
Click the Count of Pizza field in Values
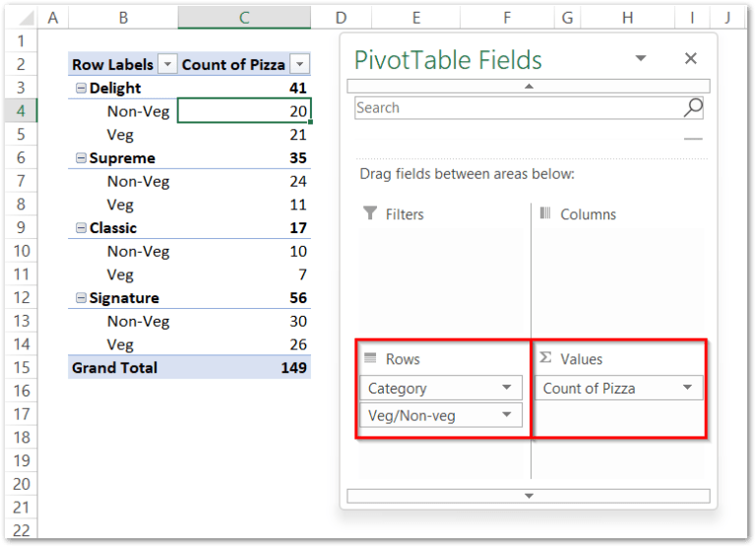pos(618,388)
